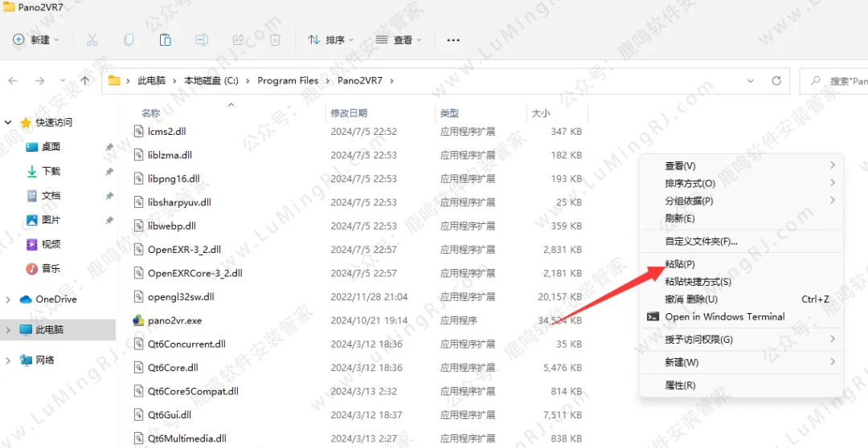Select the lcms2.dll file icon
Screen dimensions: 868x448
138,131
